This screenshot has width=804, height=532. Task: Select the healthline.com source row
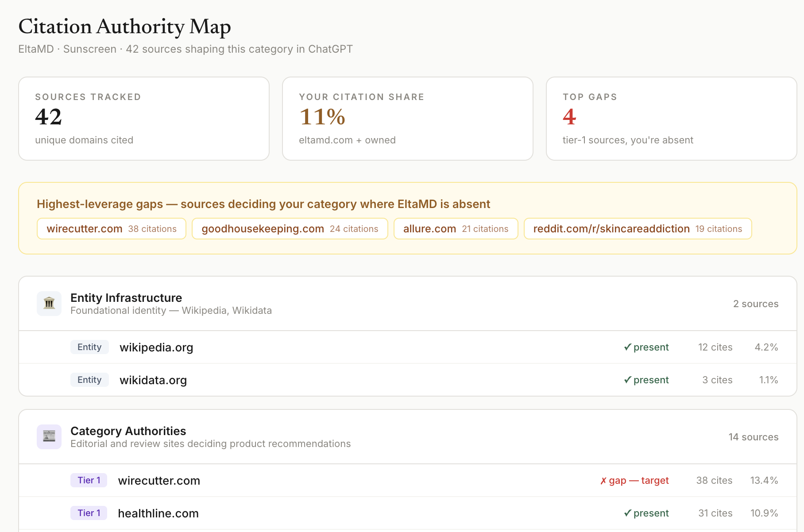[x=408, y=513]
